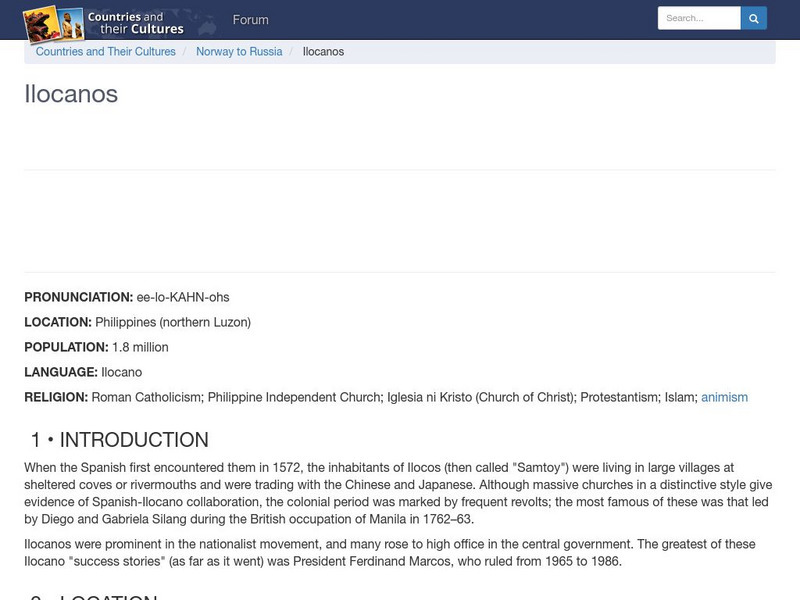Image resolution: width=800 pixels, height=600 pixels.
Task: Click the PRONUNCIATION label text
Action: [78, 296]
